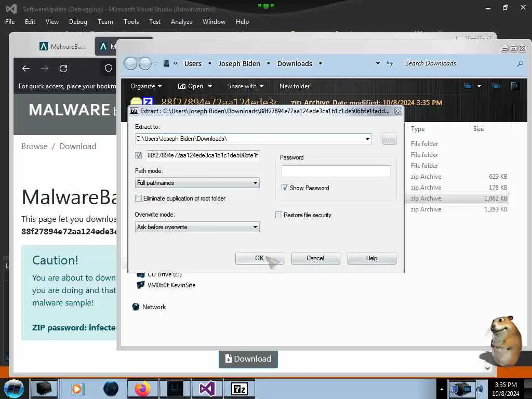Click the Explorer help icon
532x399 pixels.
pyautogui.click(x=515, y=86)
